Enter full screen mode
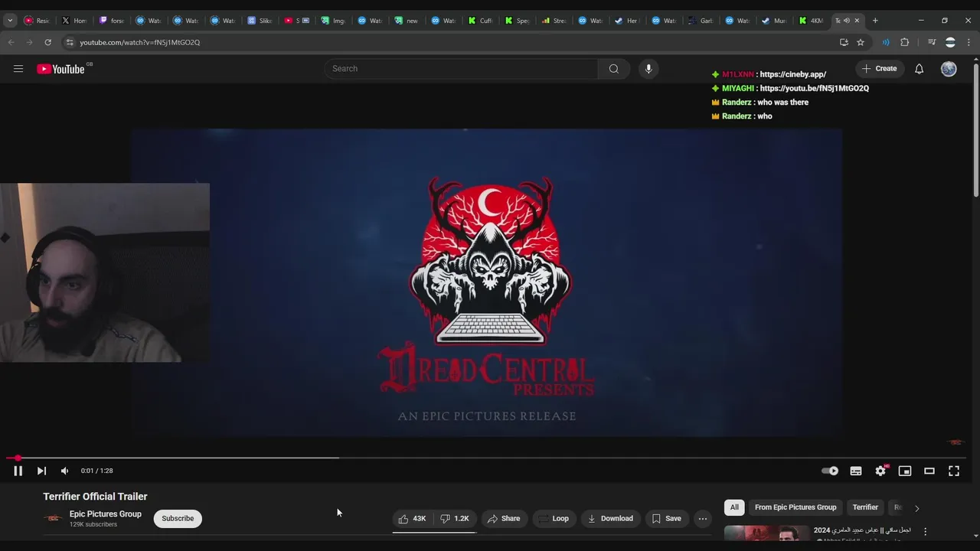 (x=954, y=471)
